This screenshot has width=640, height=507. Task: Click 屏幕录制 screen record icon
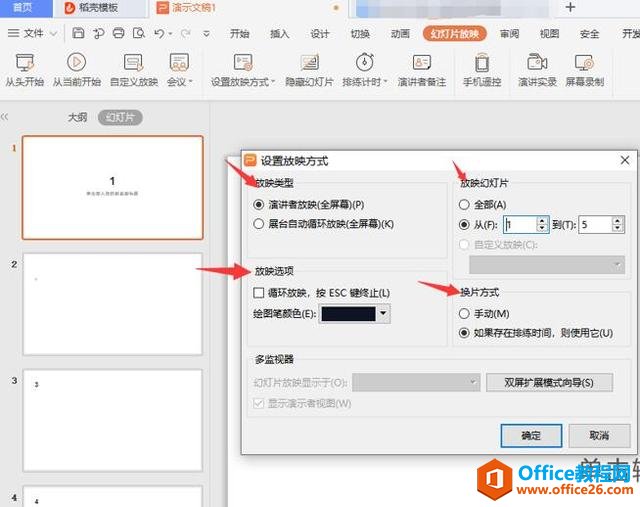click(x=584, y=62)
